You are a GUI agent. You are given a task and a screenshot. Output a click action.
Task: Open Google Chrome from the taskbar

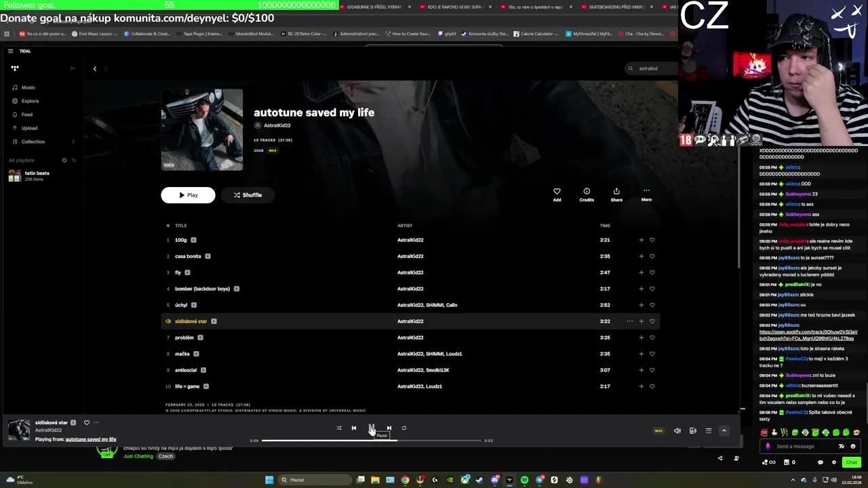tap(405, 480)
